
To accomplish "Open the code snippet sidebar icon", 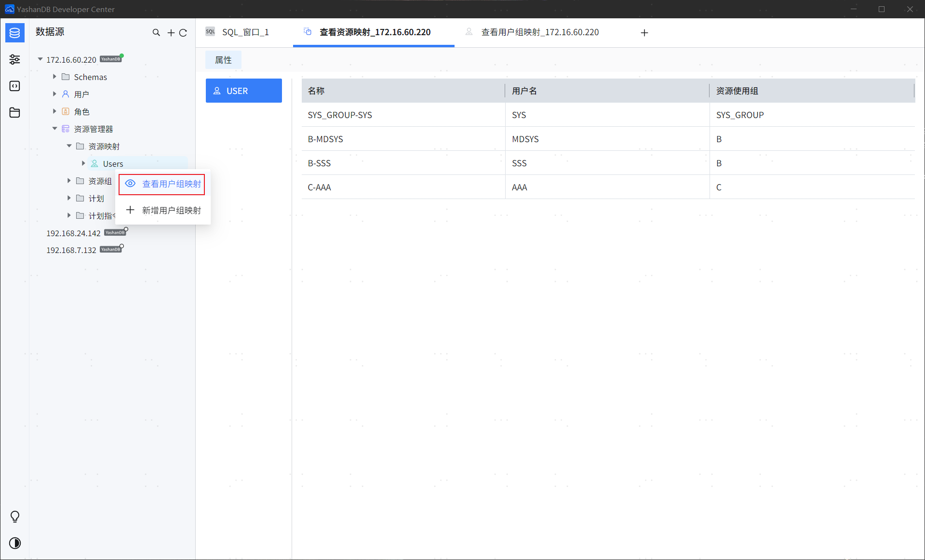I will coord(15,86).
